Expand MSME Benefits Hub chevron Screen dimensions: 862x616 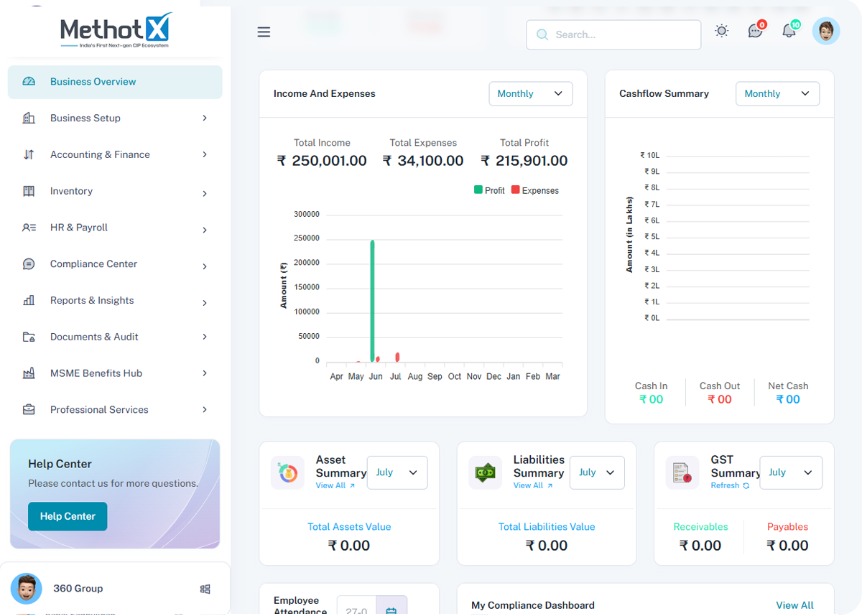[x=205, y=373]
